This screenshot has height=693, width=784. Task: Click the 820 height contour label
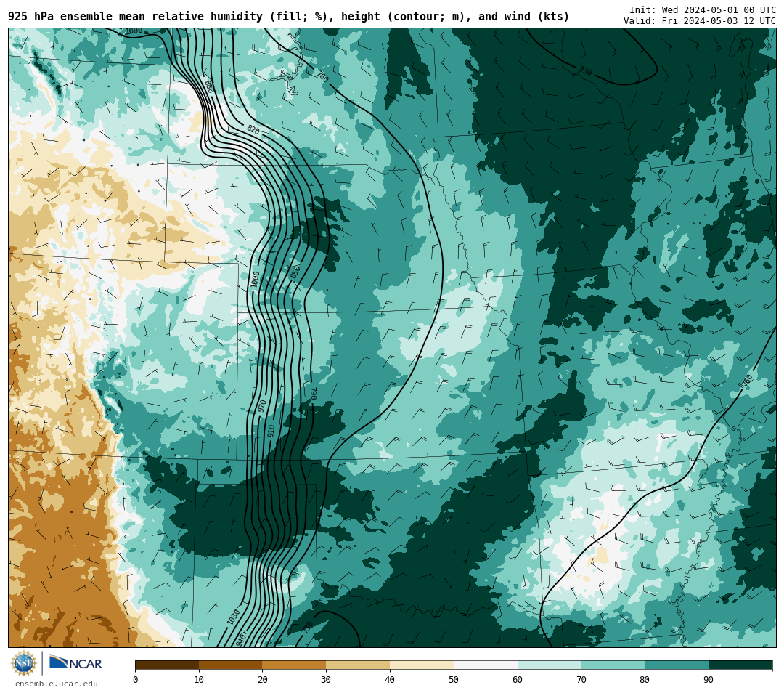click(x=253, y=130)
